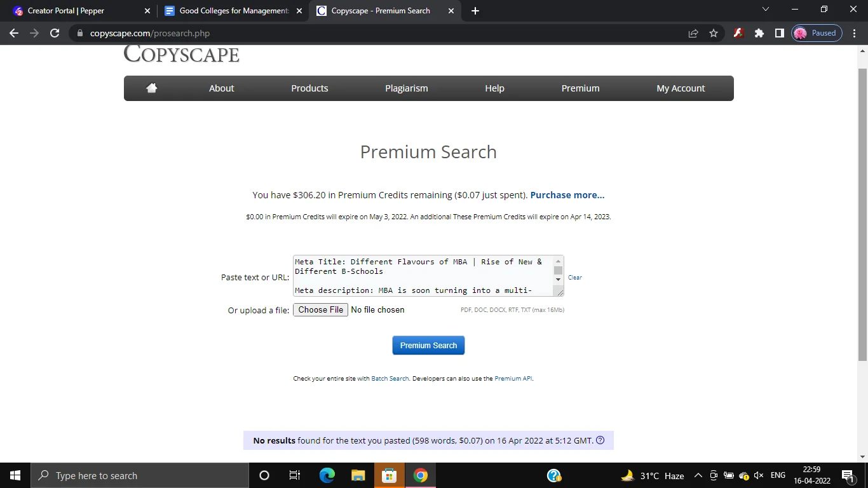The width and height of the screenshot is (868, 488).
Task: Click the home icon in Copyscape navbar
Action: pos(151,88)
